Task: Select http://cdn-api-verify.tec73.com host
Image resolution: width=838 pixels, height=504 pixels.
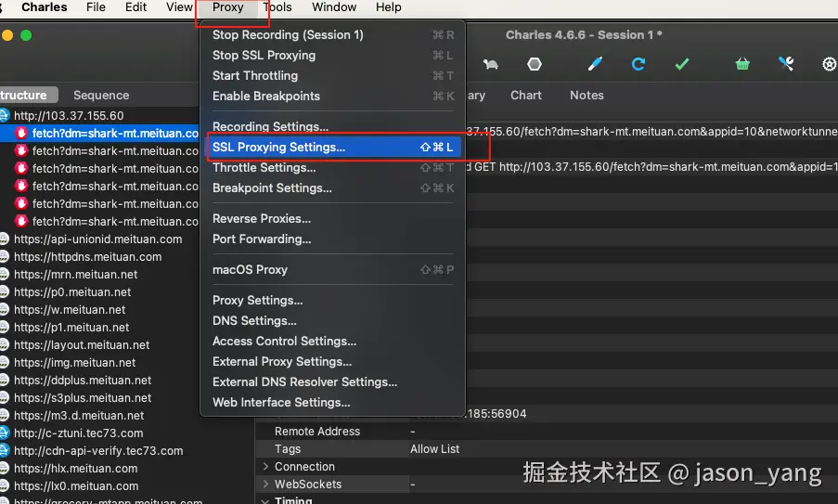Action: 99,450
